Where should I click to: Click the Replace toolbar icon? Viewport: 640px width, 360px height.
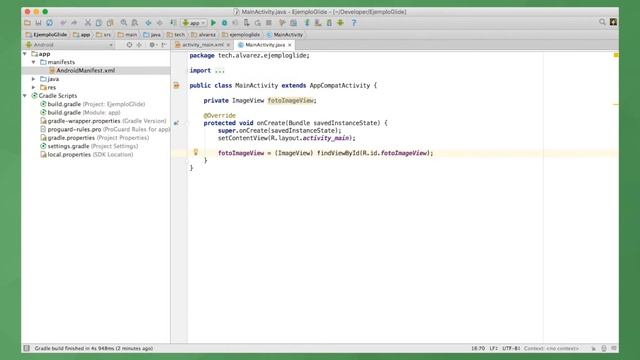tap(135, 23)
